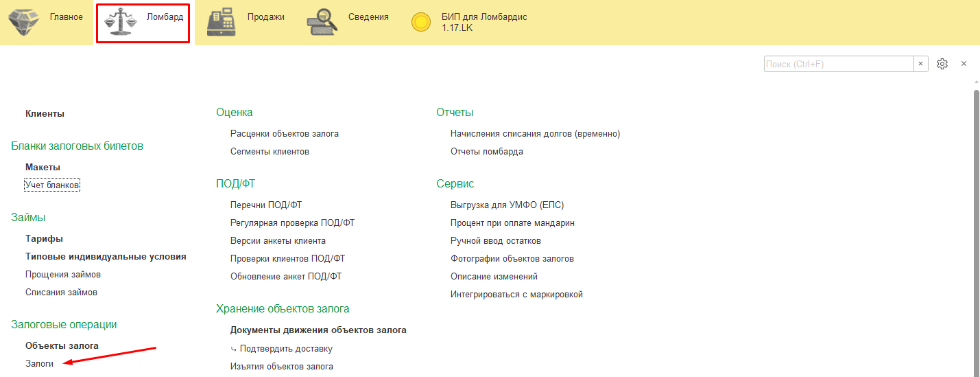This screenshot has height=377, width=980.
Task: Open Выгрузка для УМФО (ЕПС)
Action: pyautogui.click(x=507, y=205)
